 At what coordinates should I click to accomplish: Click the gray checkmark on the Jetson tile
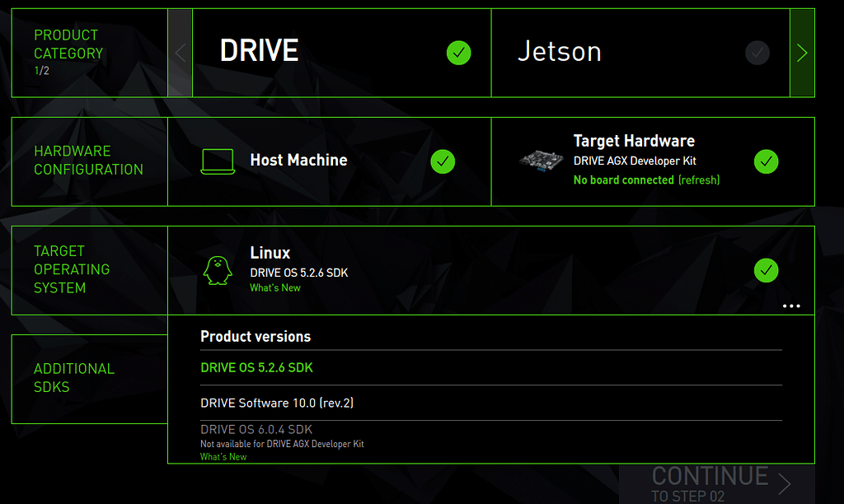tap(757, 53)
